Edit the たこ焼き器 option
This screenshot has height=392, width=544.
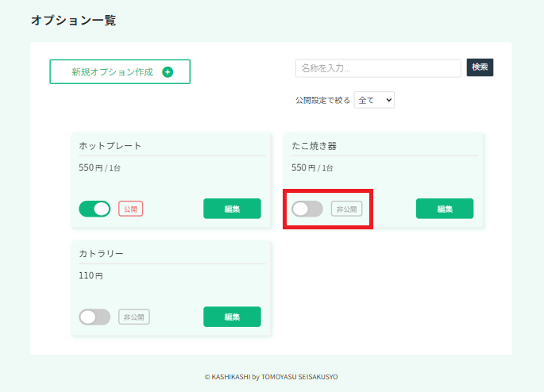445,209
